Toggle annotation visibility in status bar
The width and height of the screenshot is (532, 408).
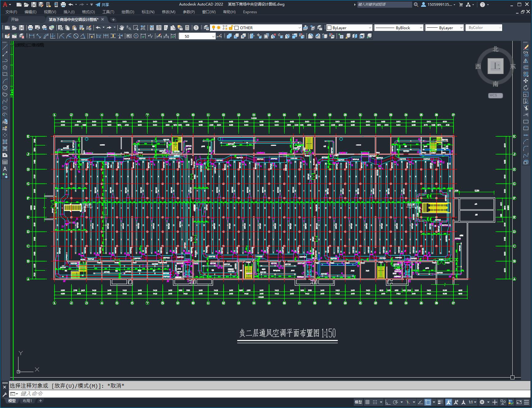tap(449, 402)
